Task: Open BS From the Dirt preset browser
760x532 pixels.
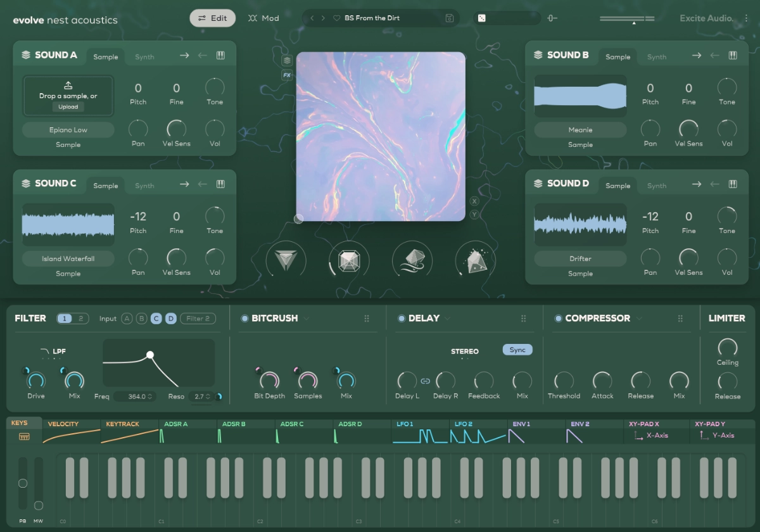Action: click(x=372, y=18)
